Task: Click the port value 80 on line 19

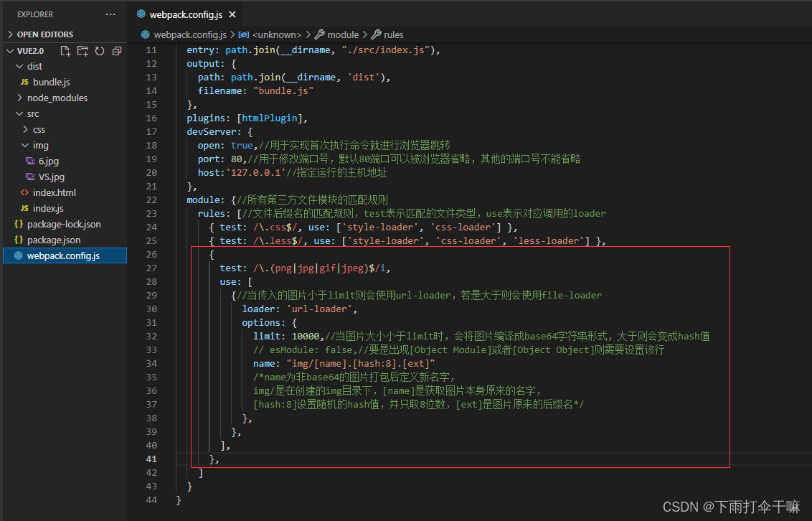Action: tap(236, 159)
